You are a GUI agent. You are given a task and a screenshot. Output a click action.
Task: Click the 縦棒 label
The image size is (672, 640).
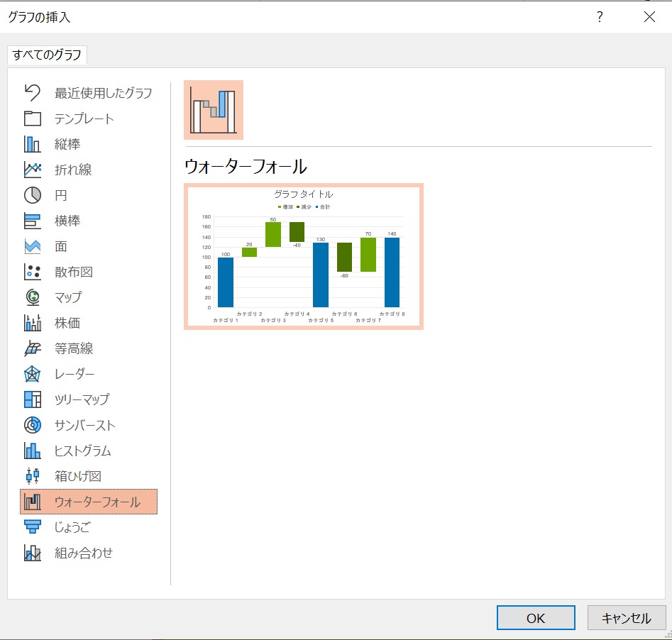[67, 144]
